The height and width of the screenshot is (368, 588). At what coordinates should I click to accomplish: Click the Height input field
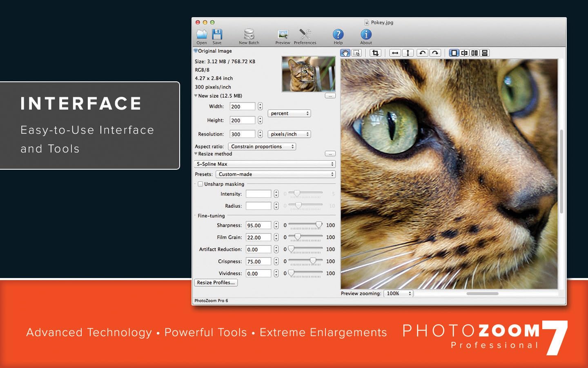[x=243, y=120]
